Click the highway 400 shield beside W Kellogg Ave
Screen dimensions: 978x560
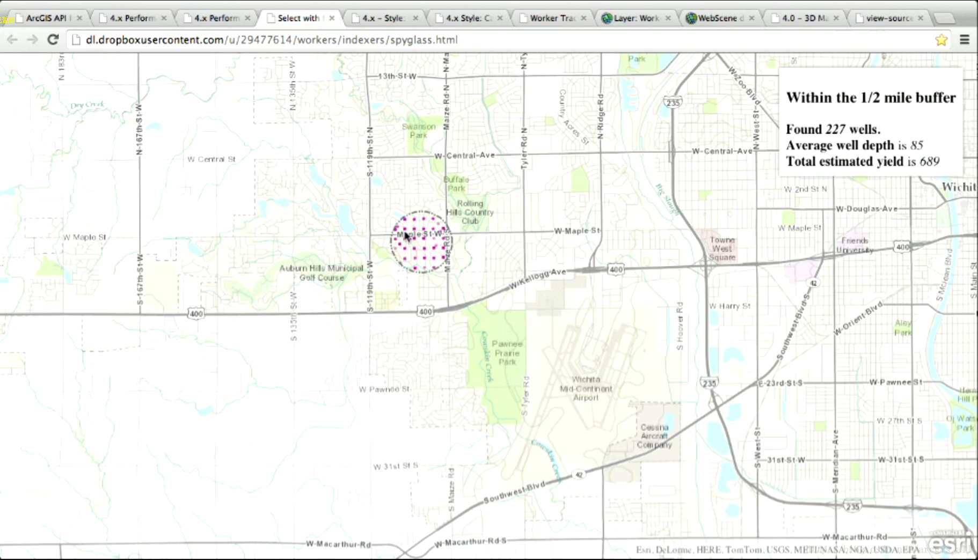(616, 269)
